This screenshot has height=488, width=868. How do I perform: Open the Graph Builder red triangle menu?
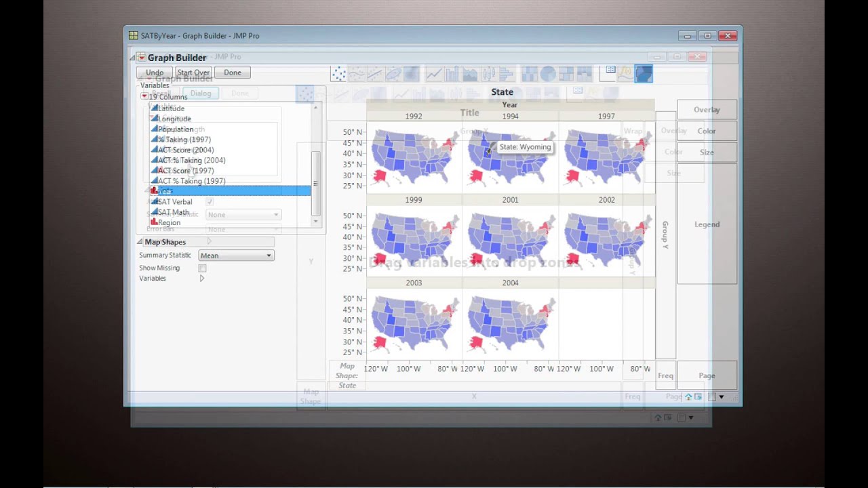coord(142,58)
